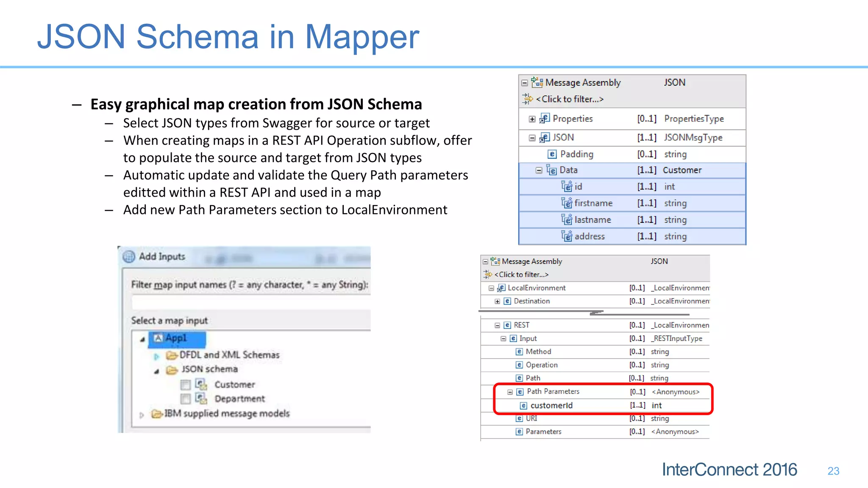Click the Parameters element icon
Image resolution: width=868 pixels, height=488 pixels.
[x=519, y=432]
